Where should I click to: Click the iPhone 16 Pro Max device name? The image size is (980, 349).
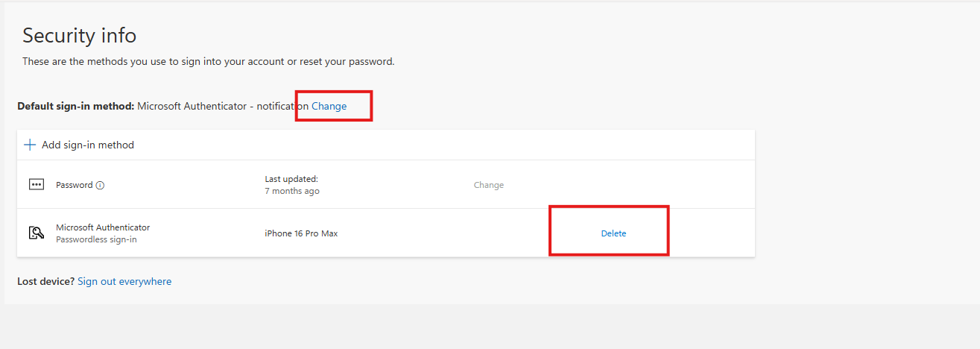tap(301, 233)
